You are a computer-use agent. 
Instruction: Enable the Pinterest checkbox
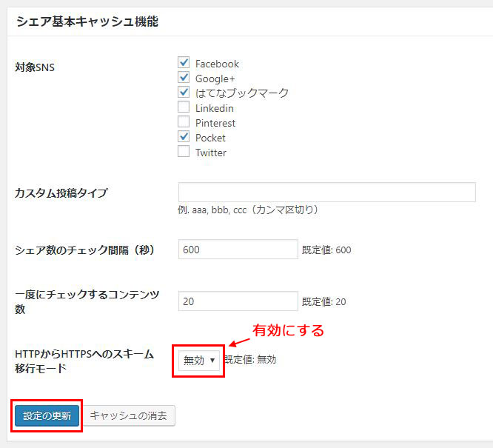[x=184, y=121]
